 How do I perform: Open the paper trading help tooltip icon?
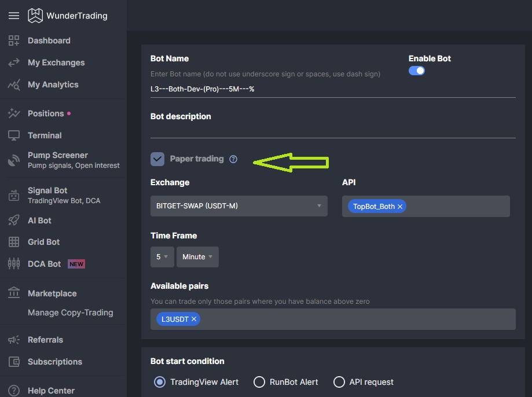pyautogui.click(x=233, y=159)
